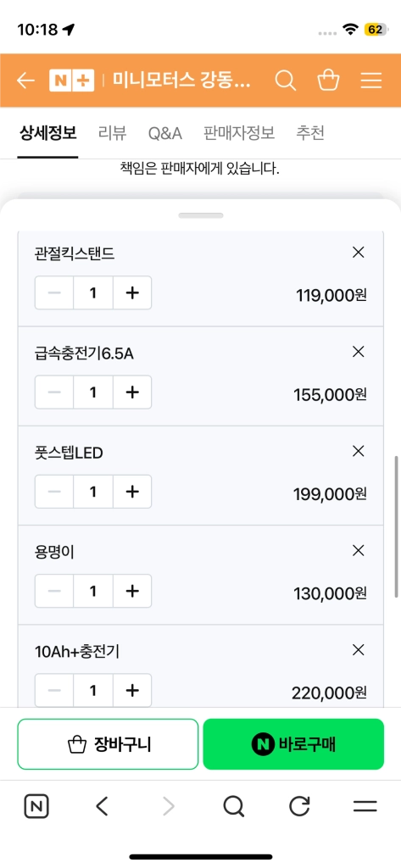Edit the quantity field for 용명이

click(93, 591)
